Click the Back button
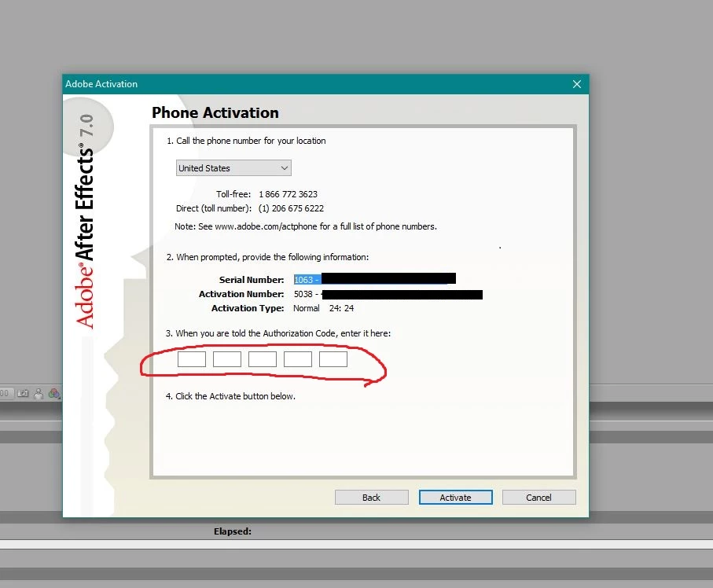713x588 pixels. point(372,498)
